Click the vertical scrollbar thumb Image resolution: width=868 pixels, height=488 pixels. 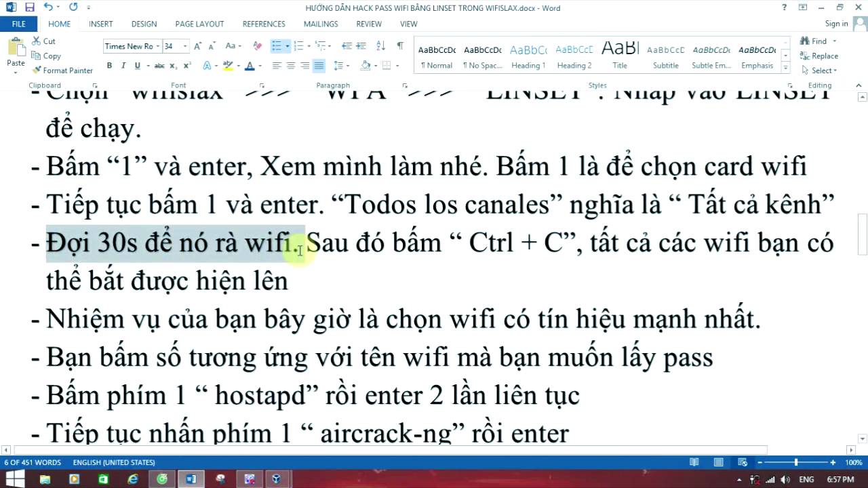(x=863, y=234)
